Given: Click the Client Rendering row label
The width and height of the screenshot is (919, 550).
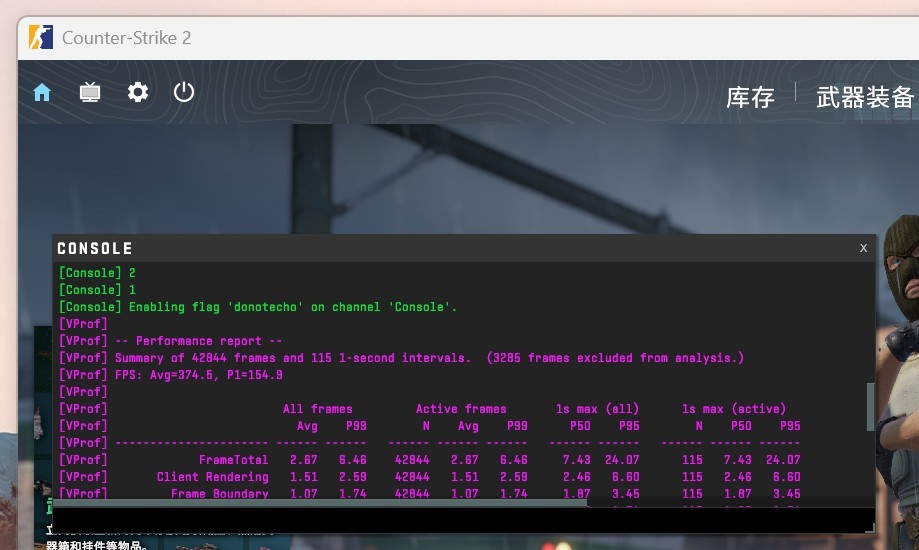Looking at the screenshot, I should coord(212,477).
